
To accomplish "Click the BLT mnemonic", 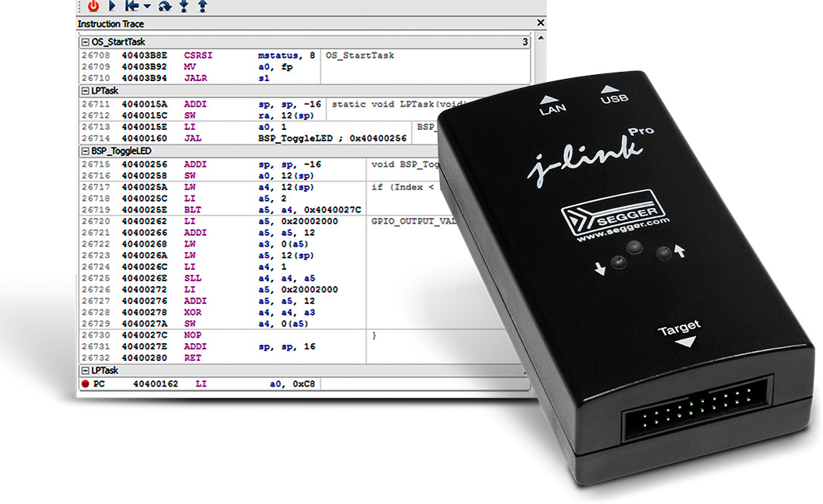I will click(193, 209).
